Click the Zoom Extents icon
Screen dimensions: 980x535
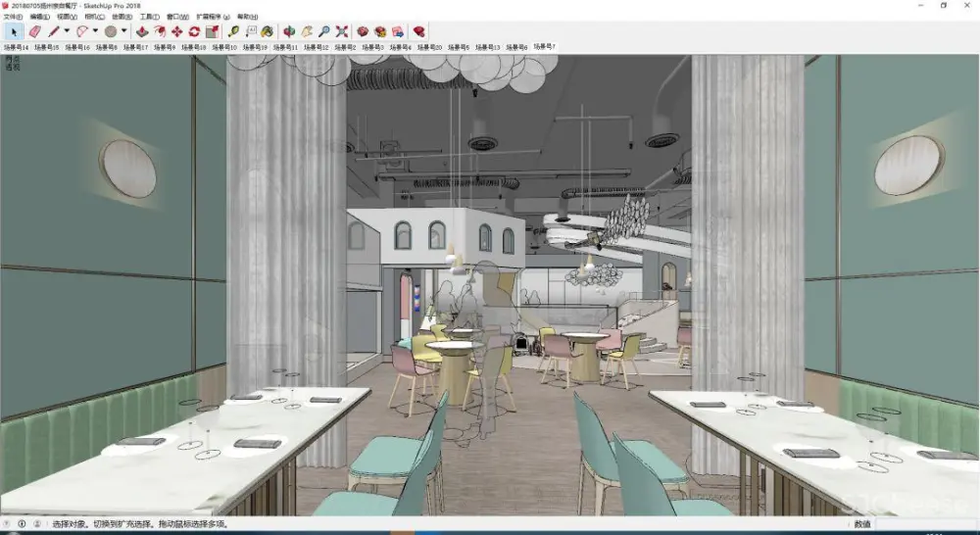click(x=342, y=31)
